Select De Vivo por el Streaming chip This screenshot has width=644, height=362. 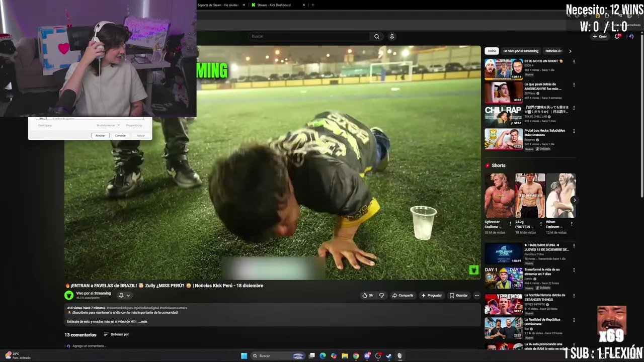[521, 51]
